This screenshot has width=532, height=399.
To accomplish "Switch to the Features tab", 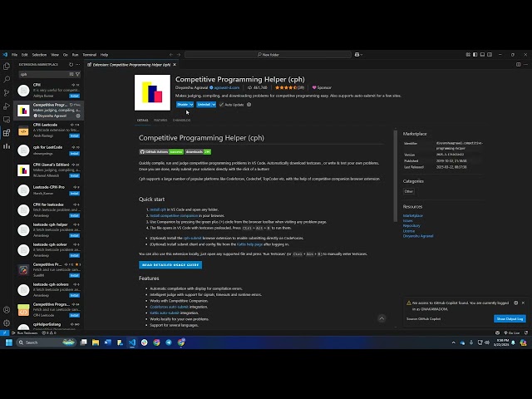I will click(x=160, y=120).
